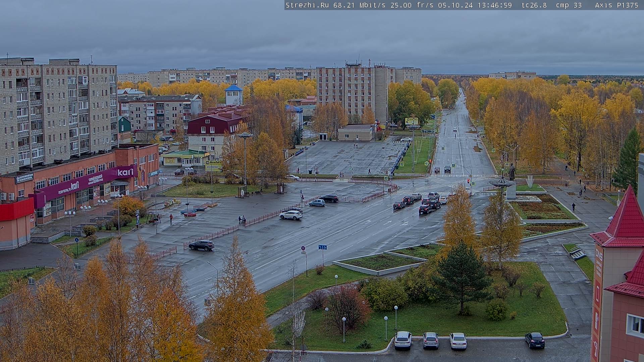Click the Strezhi.Ru label in the overlay
Screen dimensions: 644x362
pyautogui.click(x=307, y=5)
